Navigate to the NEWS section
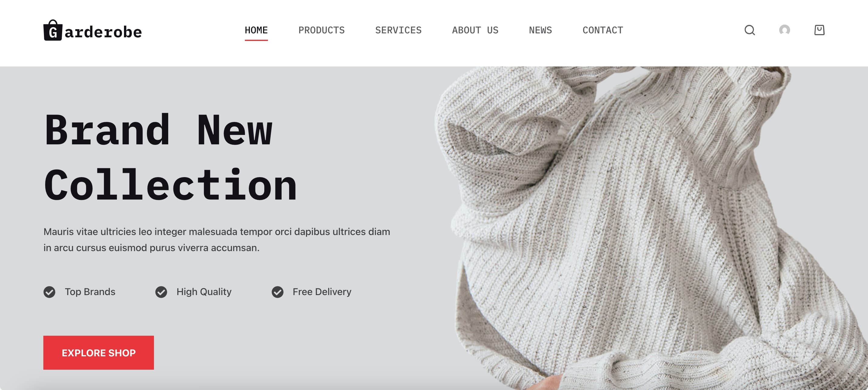This screenshot has height=390, width=868. click(x=540, y=30)
